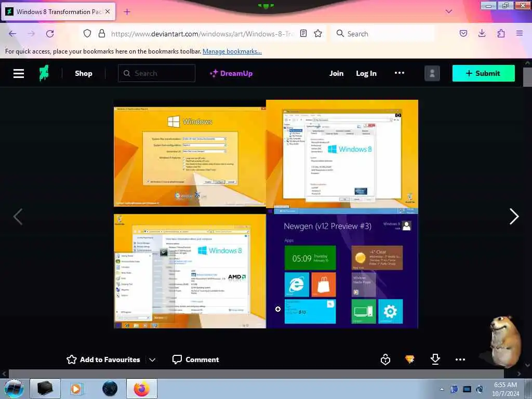Screen dimensions: 532x399
Task: Open the Downloads panel
Action: click(x=482, y=33)
